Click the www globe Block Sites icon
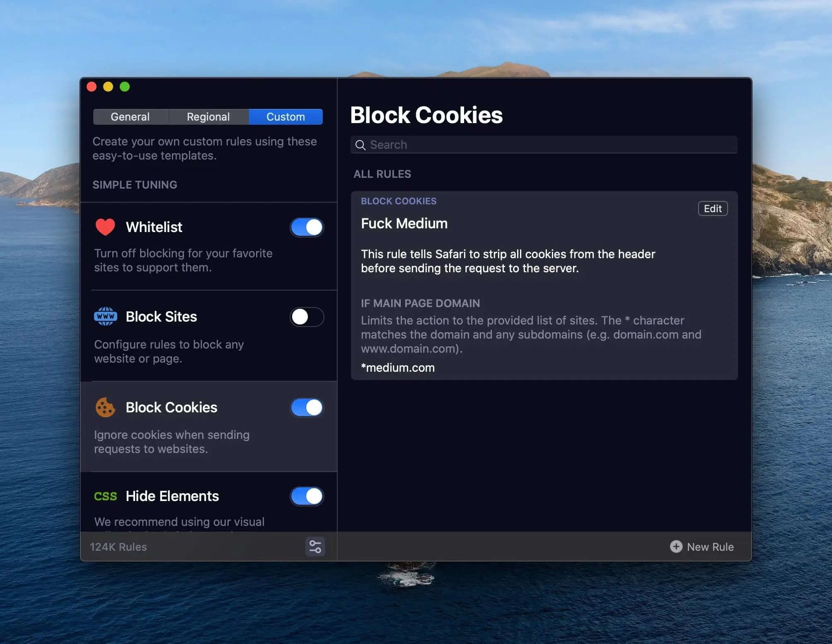The image size is (832, 644). point(106,317)
